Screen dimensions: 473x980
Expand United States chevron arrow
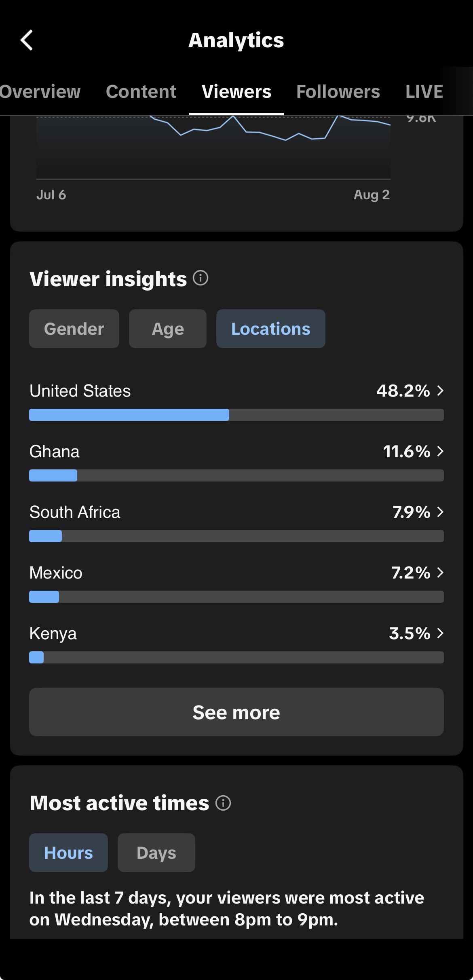(x=440, y=391)
